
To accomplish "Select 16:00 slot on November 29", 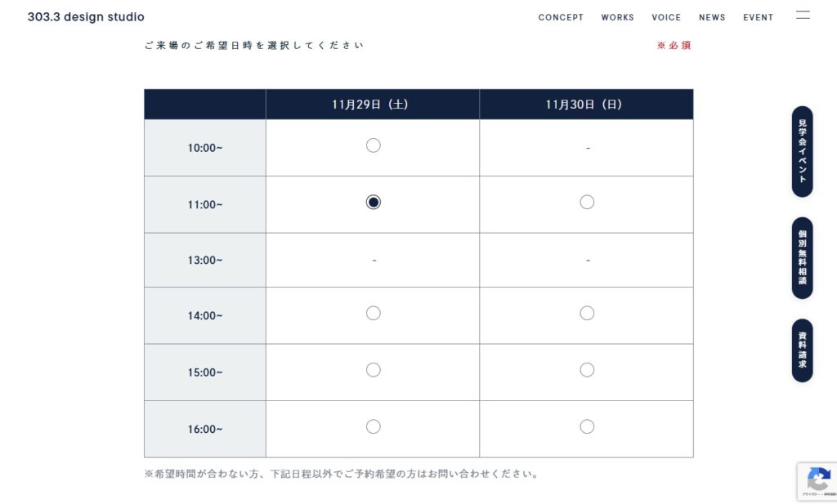I will (374, 426).
